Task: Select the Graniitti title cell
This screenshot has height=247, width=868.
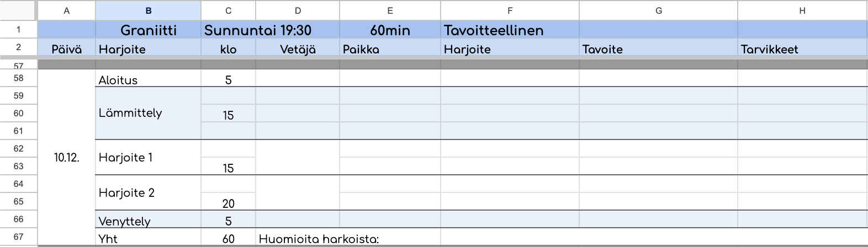Action: point(148,30)
